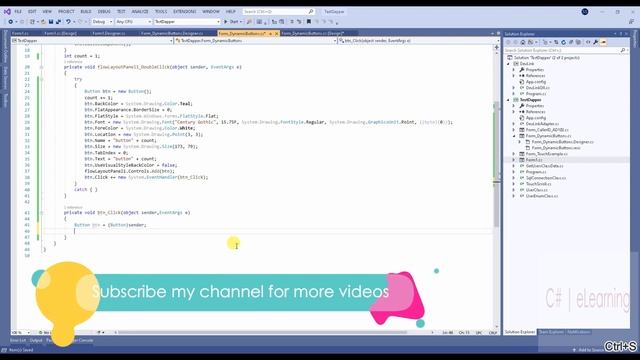Click the Visual Studio logo icon

[7, 11]
